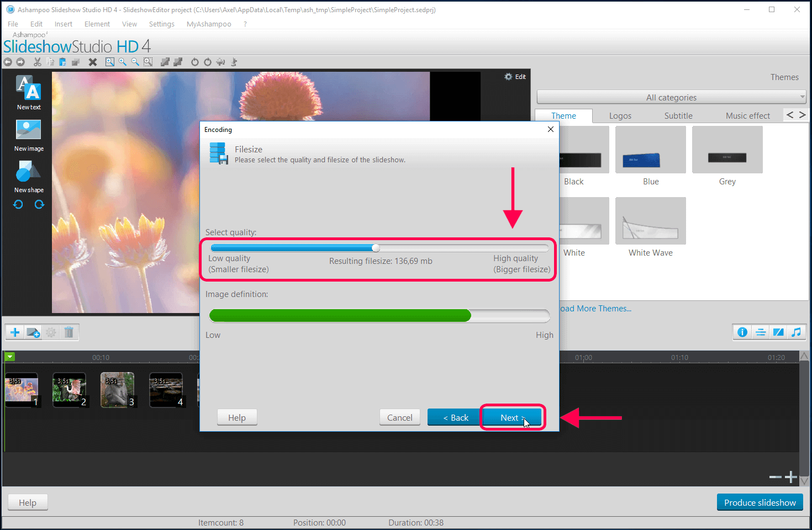The image size is (812, 530).
Task: Click the New image tool
Action: [29, 135]
